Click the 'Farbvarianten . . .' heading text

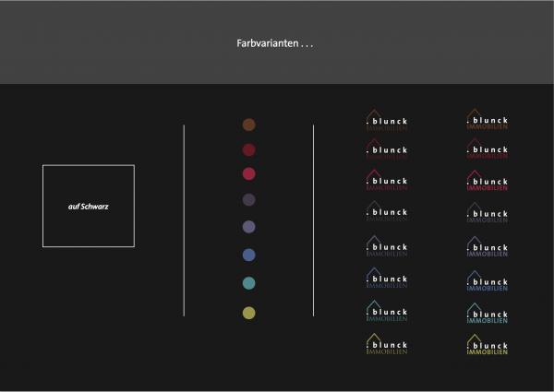[276, 43]
